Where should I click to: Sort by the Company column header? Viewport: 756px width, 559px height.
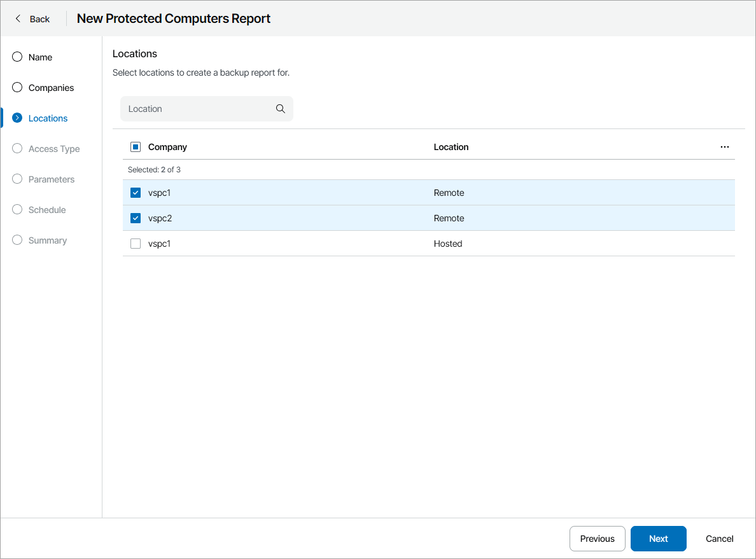[167, 147]
